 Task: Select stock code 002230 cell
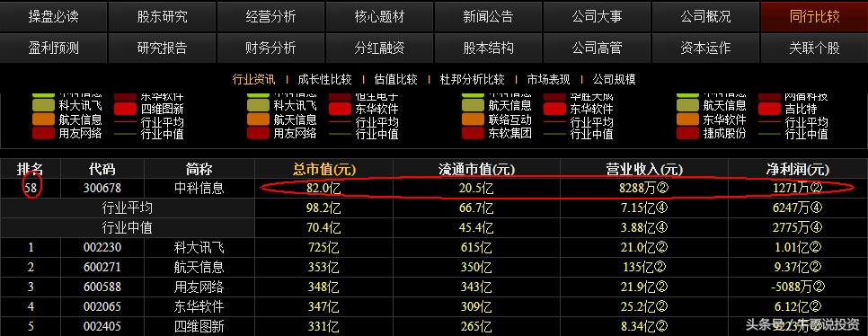102,247
